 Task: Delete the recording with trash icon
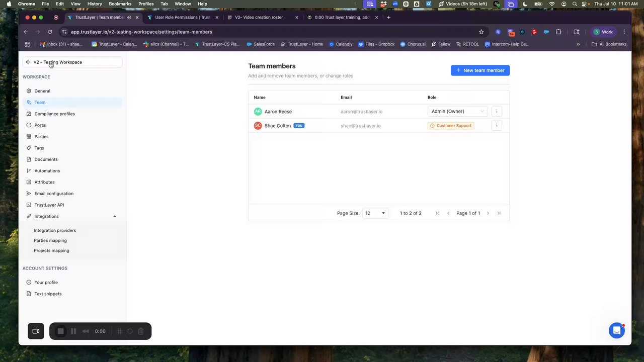[x=141, y=331]
